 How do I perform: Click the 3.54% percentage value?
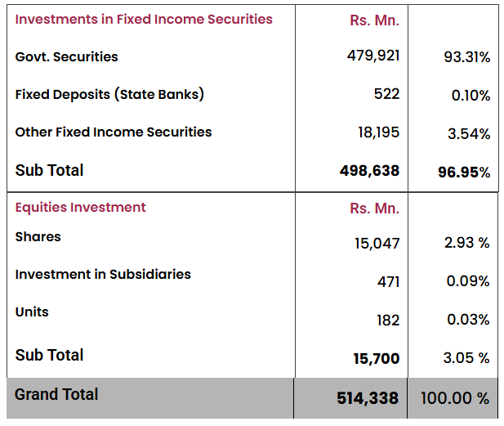[x=469, y=134]
